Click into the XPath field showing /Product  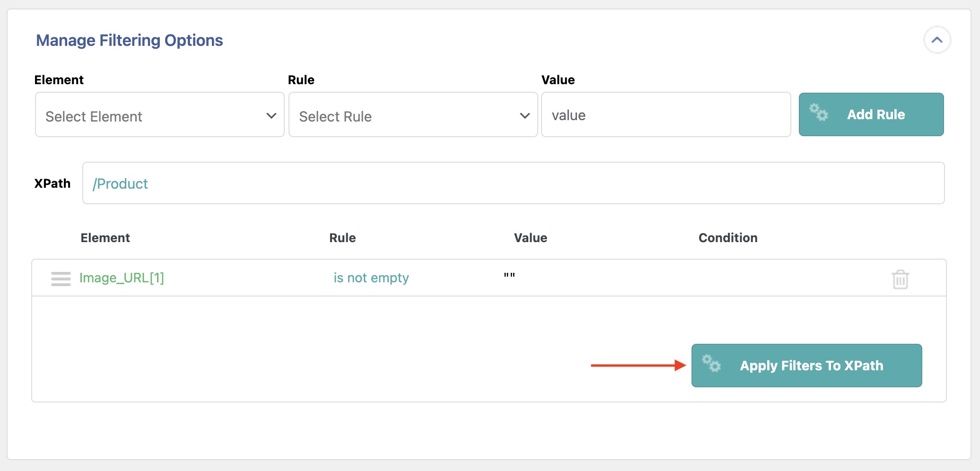tap(513, 183)
